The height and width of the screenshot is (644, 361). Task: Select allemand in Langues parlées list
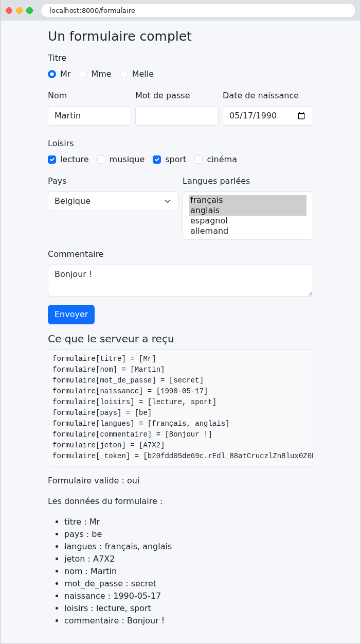248,231
